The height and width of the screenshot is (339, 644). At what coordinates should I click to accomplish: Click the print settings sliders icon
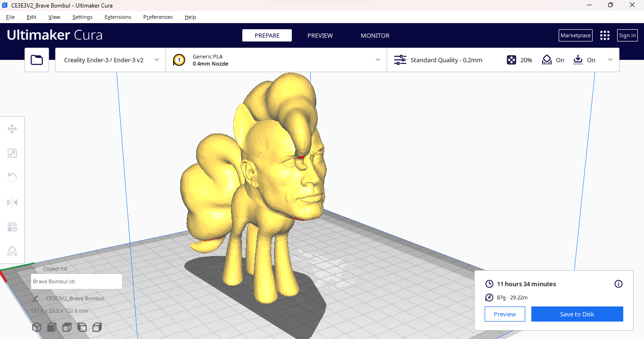point(400,60)
